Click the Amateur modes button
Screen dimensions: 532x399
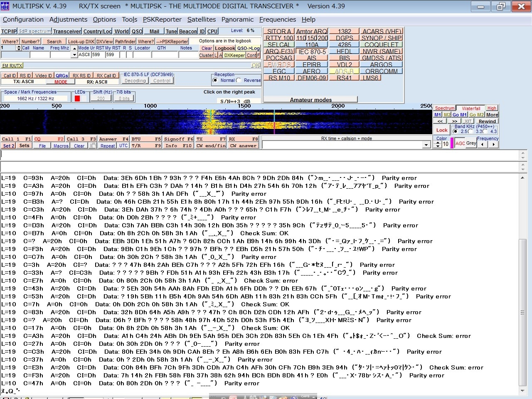310,100
